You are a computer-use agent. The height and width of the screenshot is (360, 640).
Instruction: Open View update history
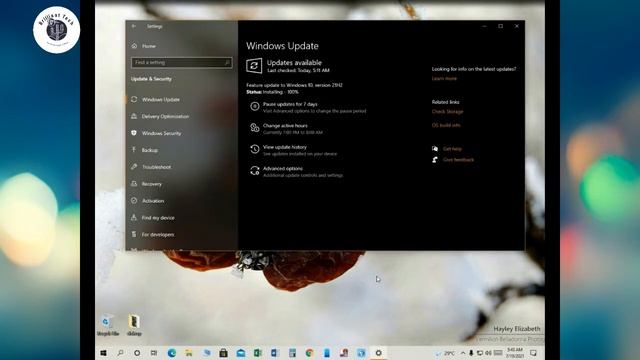coord(285,147)
